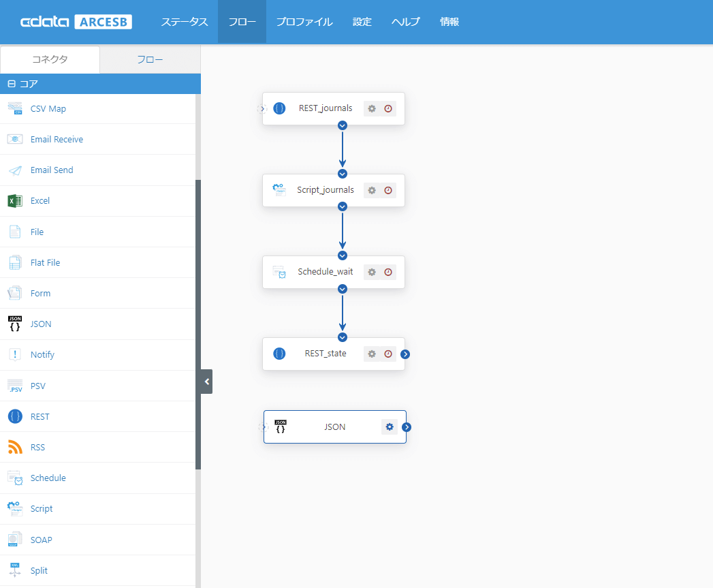The width and height of the screenshot is (713, 588).
Task: Open the フロー menu in top bar
Action: click(242, 22)
